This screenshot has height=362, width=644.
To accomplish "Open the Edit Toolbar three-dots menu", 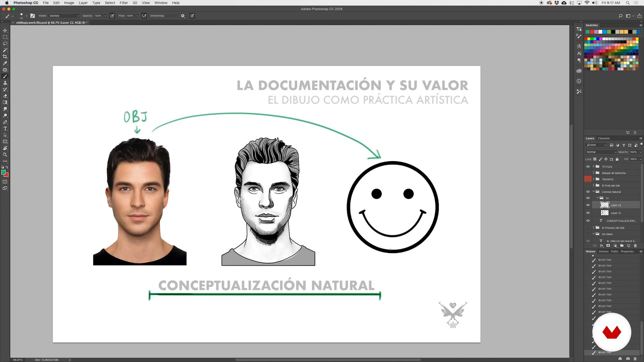I will pyautogui.click(x=5, y=161).
